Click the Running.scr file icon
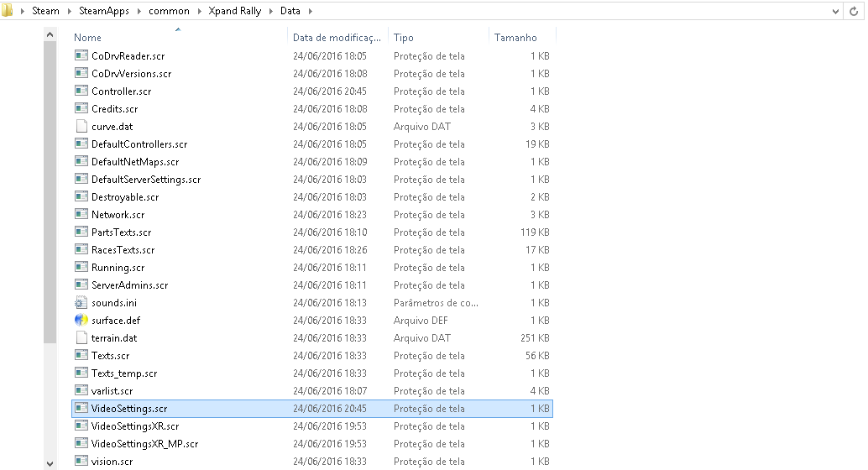The height and width of the screenshot is (470, 868). click(81, 268)
